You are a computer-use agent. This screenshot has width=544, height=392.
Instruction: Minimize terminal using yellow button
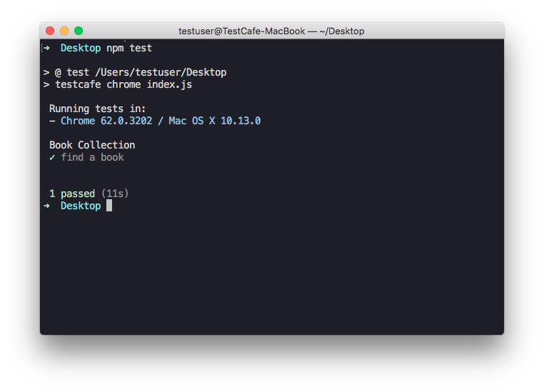point(64,31)
